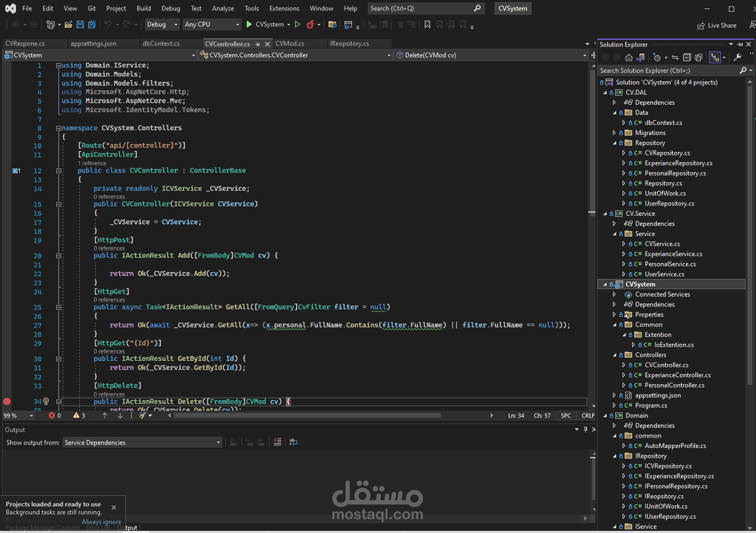Go to previous issue up arrow
This screenshot has width=756, height=533.
click(105, 416)
